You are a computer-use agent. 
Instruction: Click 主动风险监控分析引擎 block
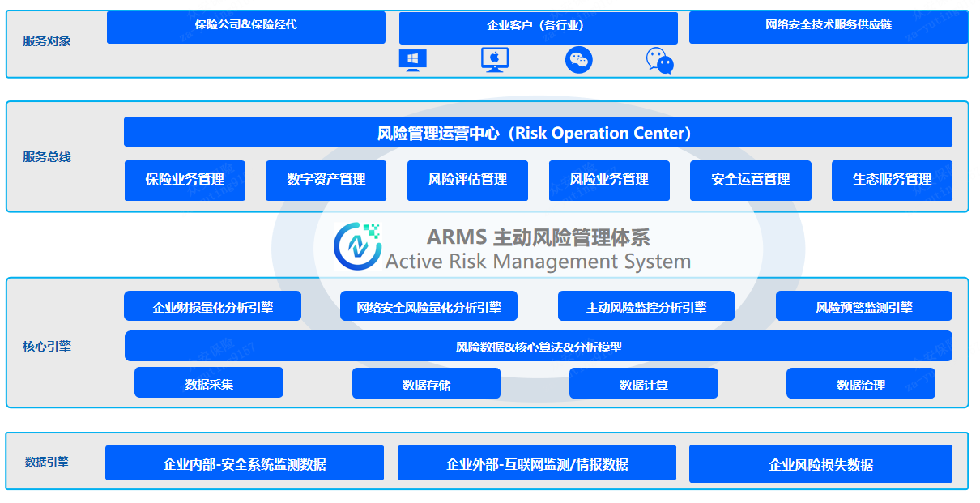[646, 306]
